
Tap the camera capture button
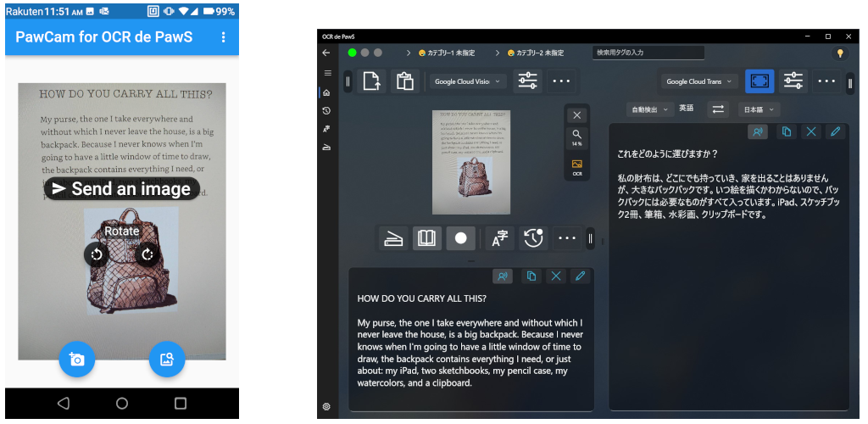pyautogui.click(x=77, y=360)
